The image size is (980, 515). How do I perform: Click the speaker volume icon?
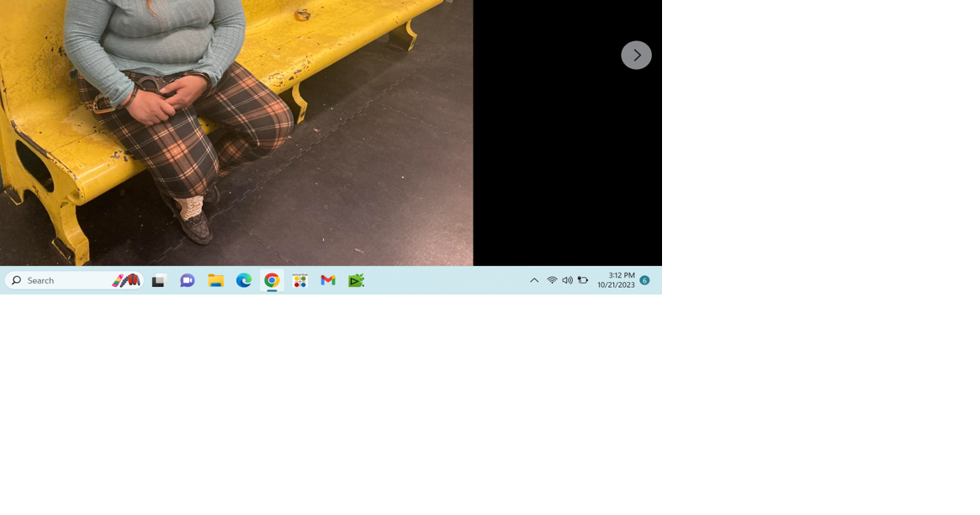click(x=567, y=280)
